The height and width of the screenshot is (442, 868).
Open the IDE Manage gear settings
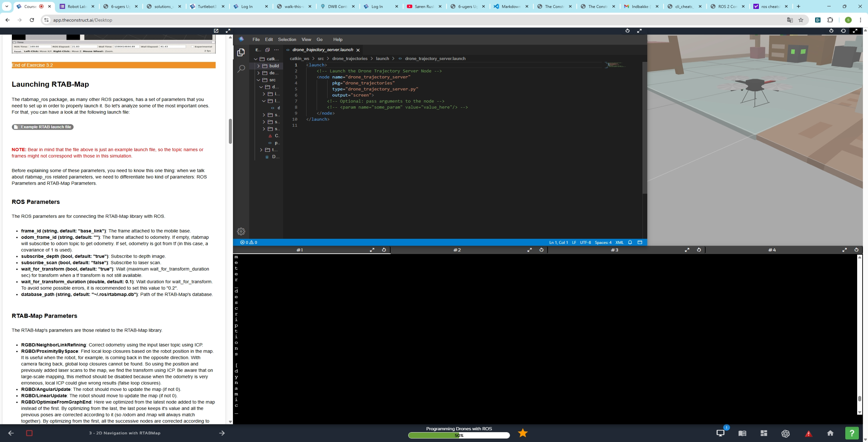click(241, 231)
